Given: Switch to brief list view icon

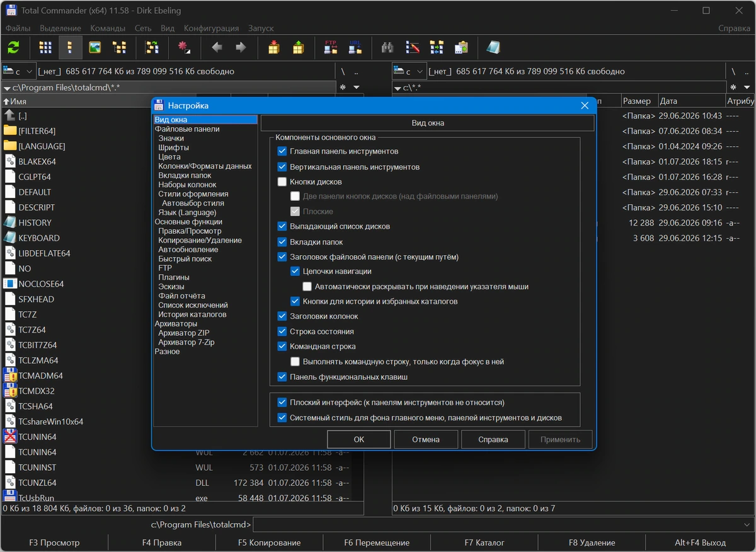Looking at the screenshot, I should 45,47.
